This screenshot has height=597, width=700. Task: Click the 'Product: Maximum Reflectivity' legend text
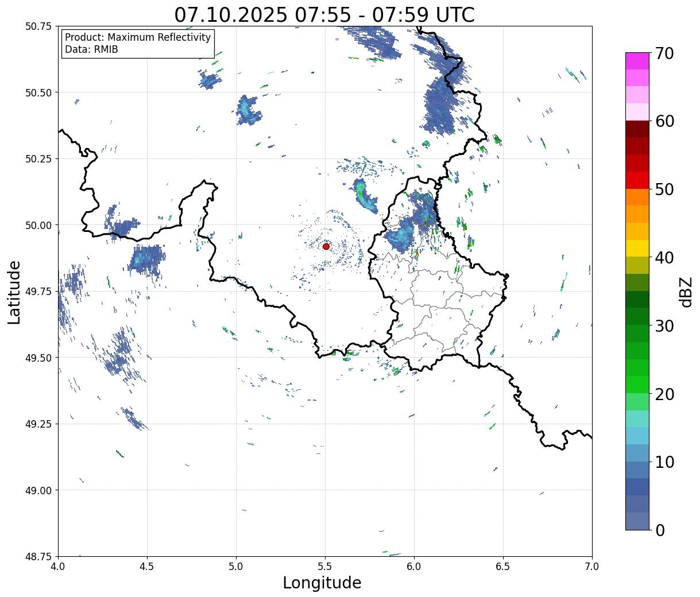tap(138, 37)
